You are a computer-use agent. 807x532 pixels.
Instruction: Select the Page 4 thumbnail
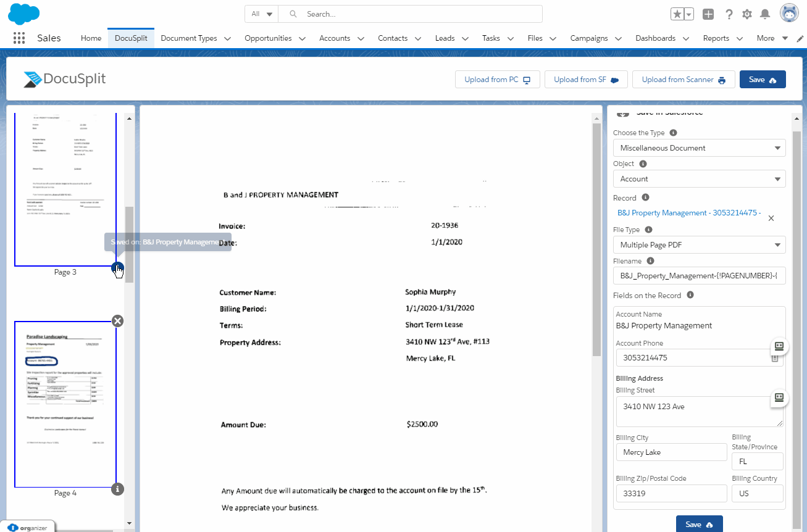point(65,404)
